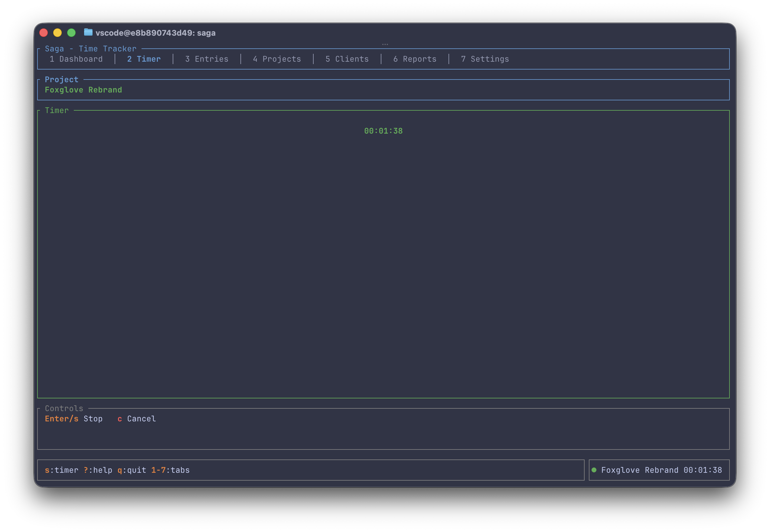
Task: Go to the 4 Projects tab
Action: [277, 59]
